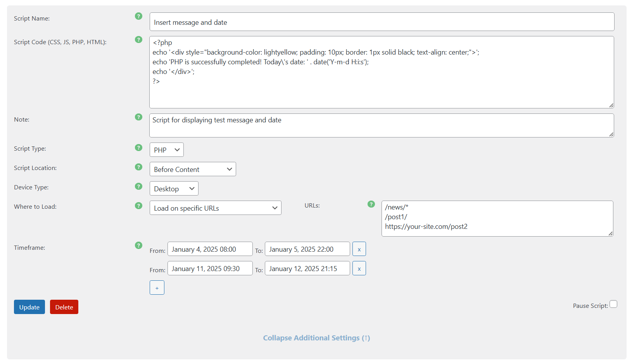Open the Script Type PHP dropdown

click(x=166, y=150)
